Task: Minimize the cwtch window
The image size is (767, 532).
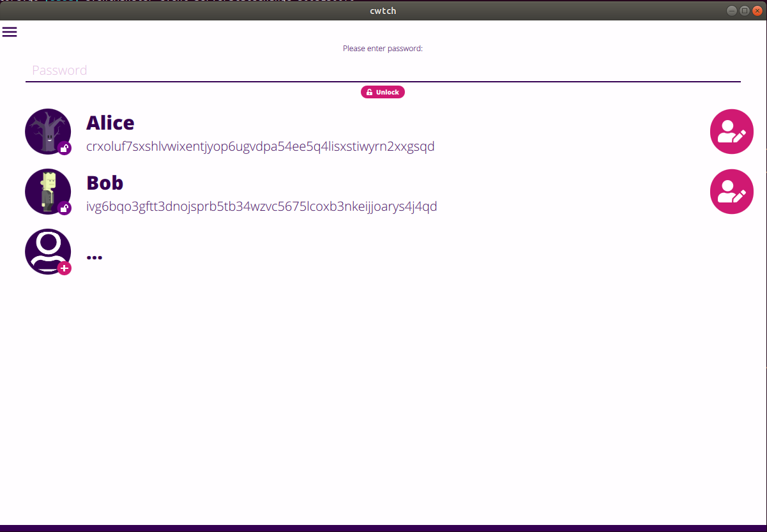Action: [x=732, y=11]
